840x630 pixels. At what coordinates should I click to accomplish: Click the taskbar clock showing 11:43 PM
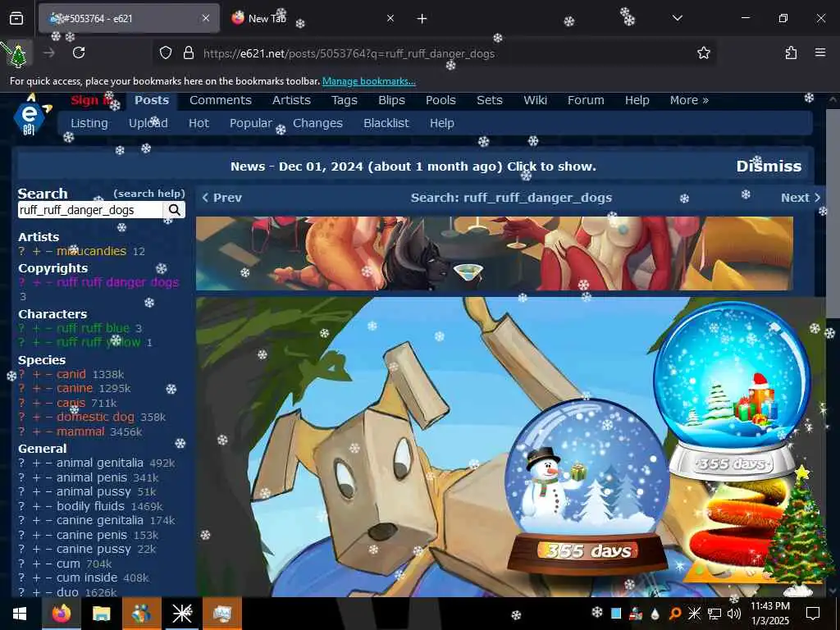(769, 614)
